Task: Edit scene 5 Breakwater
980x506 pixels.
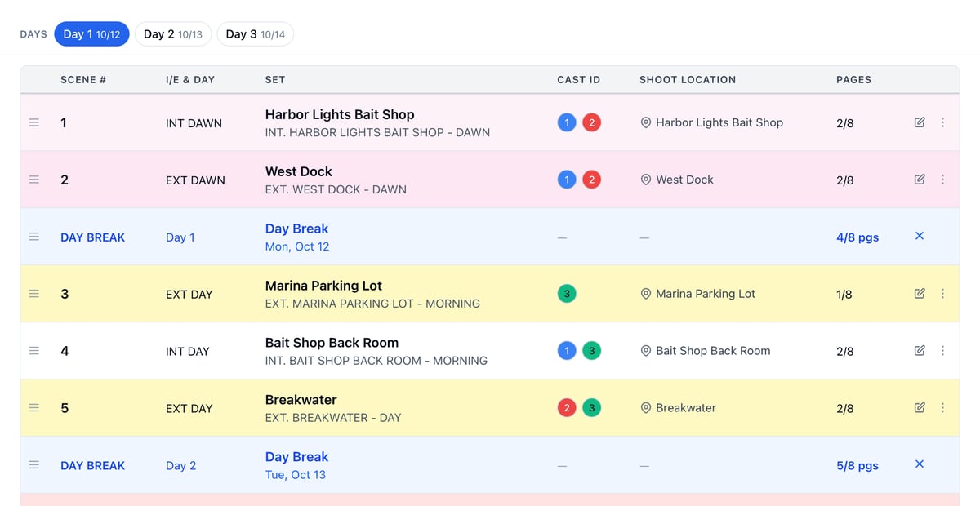Action: 920,408
